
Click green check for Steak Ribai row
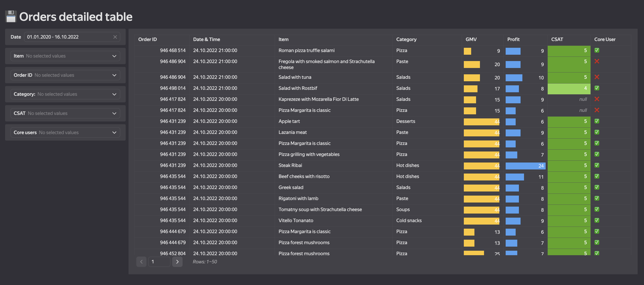coord(597,165)
